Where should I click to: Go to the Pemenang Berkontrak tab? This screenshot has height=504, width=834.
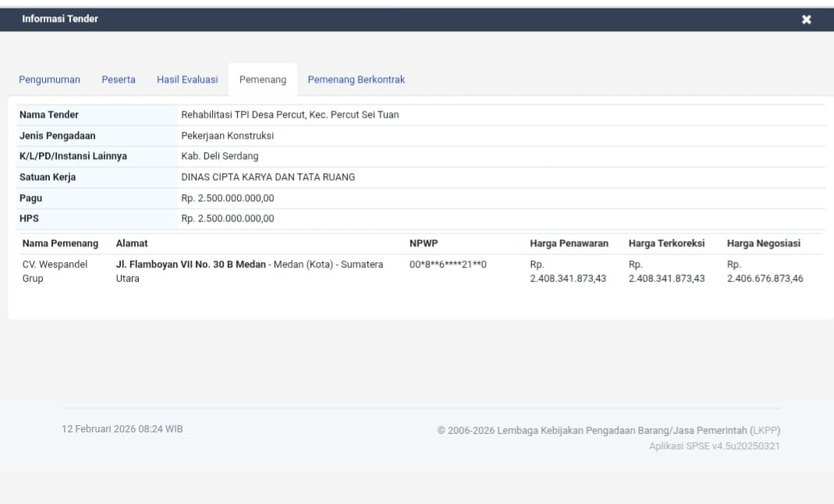click(356, 80)
